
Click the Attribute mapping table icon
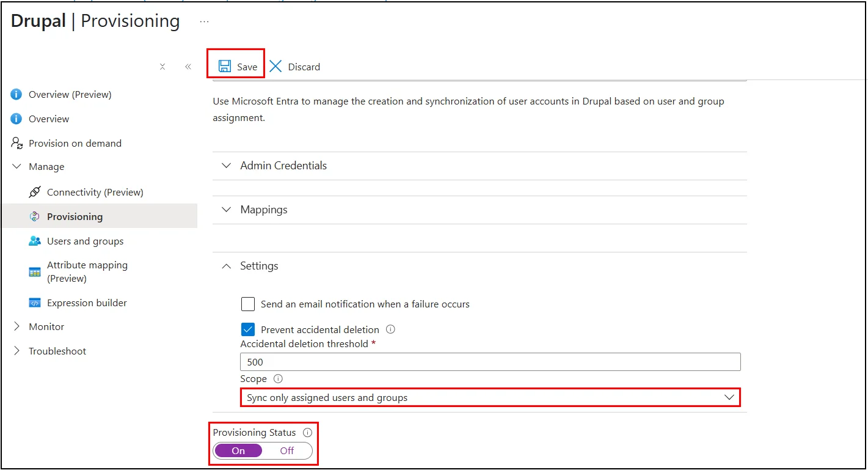point(35,272)
